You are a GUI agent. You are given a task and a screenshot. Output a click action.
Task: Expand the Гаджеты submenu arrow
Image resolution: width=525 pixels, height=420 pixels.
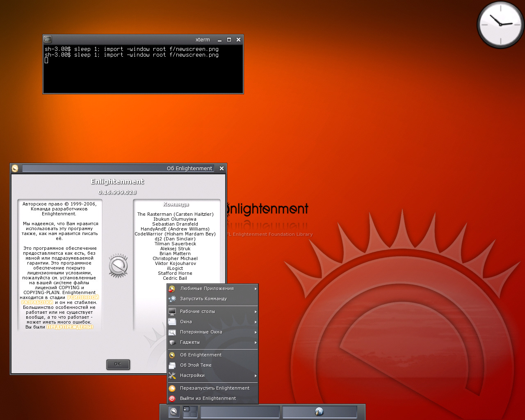click(256, 342)
